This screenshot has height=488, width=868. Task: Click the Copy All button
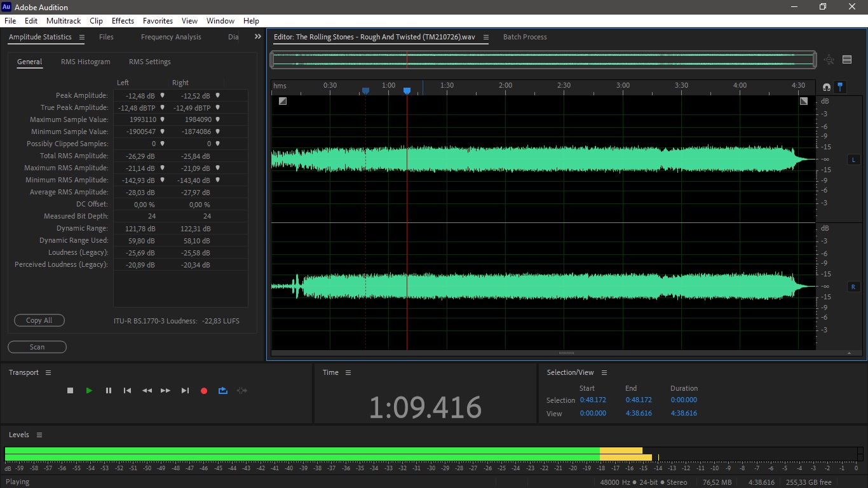tap(39, 320)
